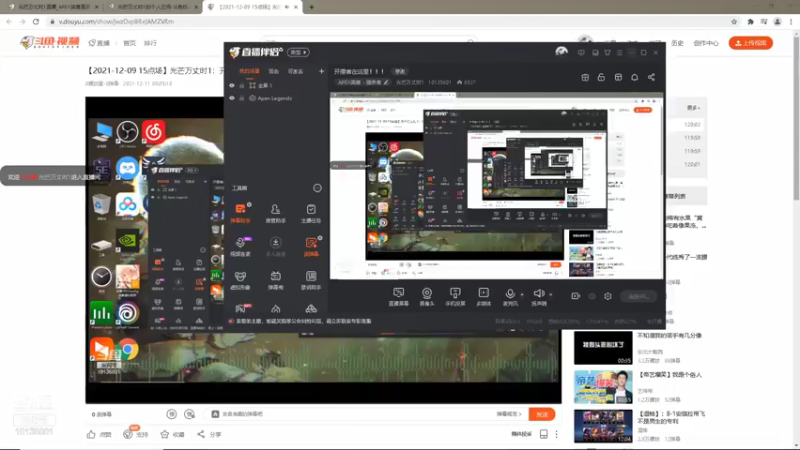Toggle the preview eye icon near gear
The height and width of the screenshot is (450, 800).
[x=592, y=296]
